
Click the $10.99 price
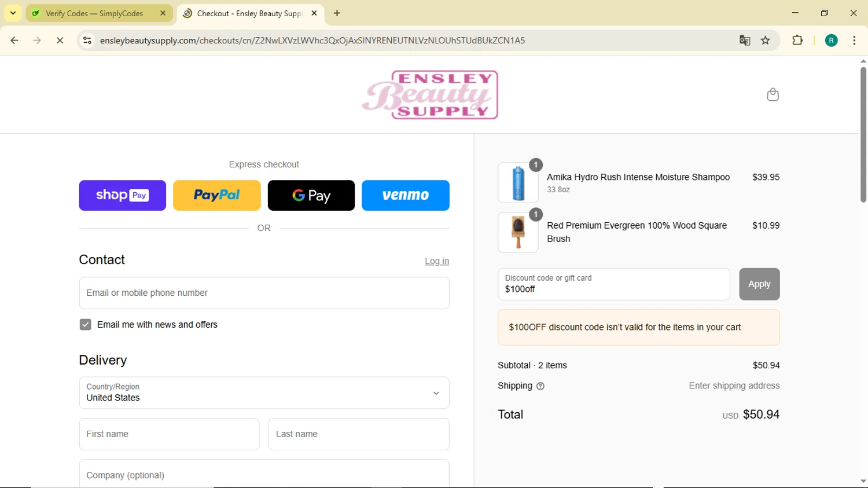[x=766, y=226]
